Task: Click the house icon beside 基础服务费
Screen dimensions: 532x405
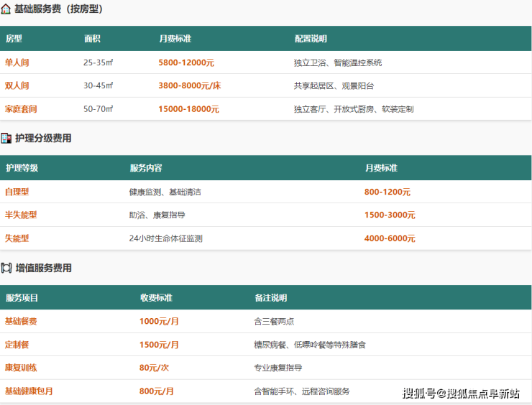Action: click(x=6, y=9)
